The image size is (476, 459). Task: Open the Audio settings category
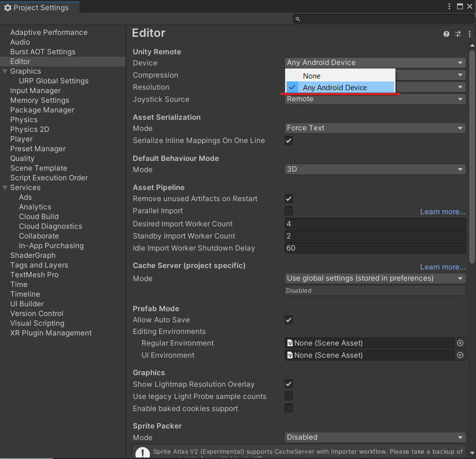click(x=20, y=42)
